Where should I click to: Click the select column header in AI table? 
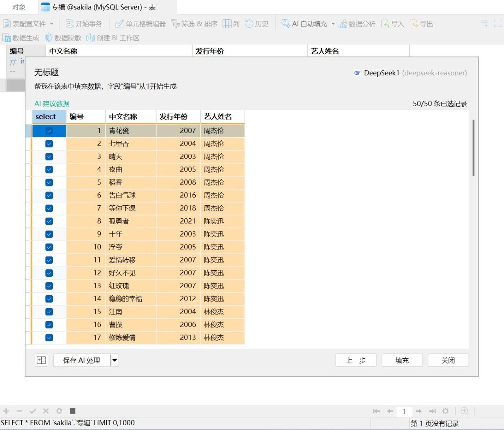[x=49, y=117]
